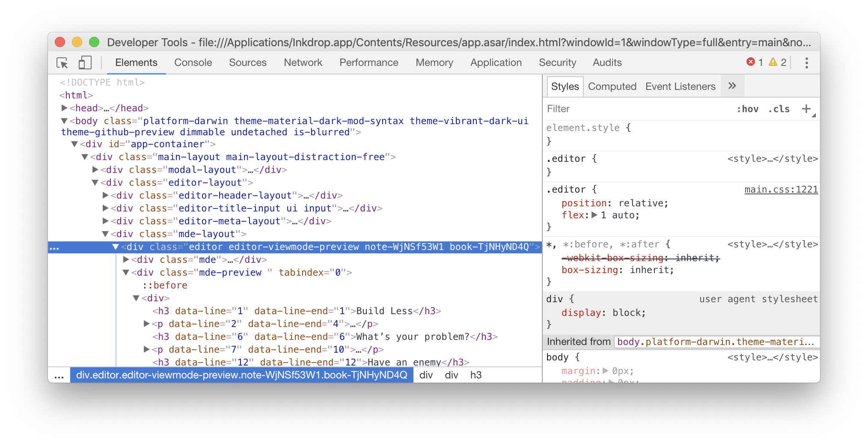Image resolution: width=868 pixels, height=446 pixels.
Task: Open the DevTools three-dot customize menu
Action: [806, 63]
